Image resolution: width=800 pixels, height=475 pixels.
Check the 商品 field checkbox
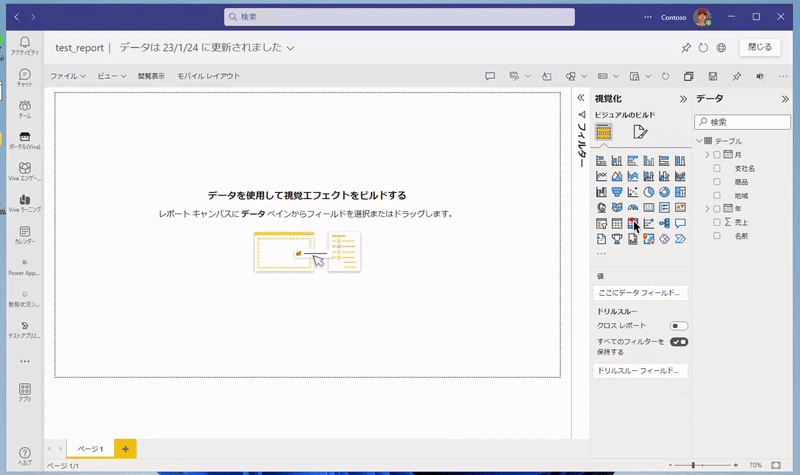717,182
